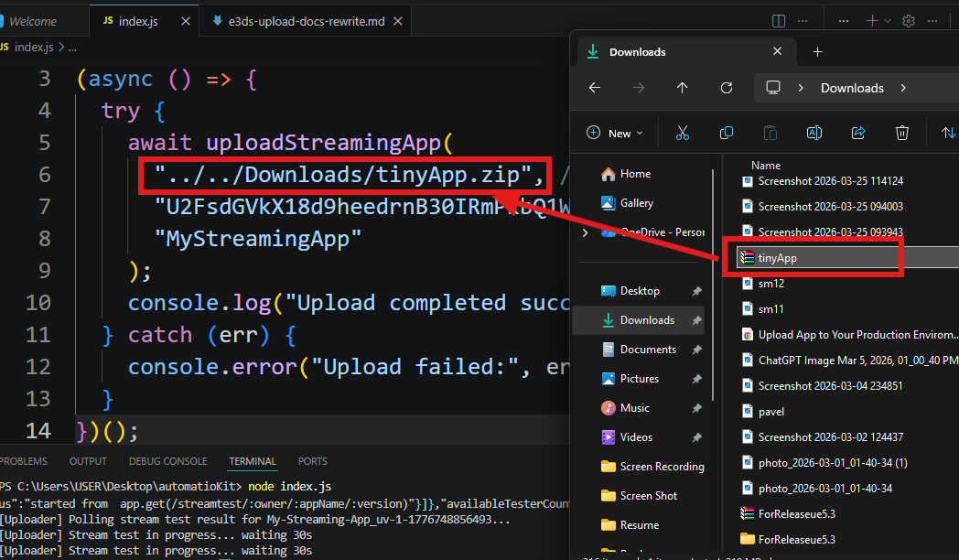Go back using the Explorer back arrow
This screenshot has height=560, width=959.
pos(595,88)
